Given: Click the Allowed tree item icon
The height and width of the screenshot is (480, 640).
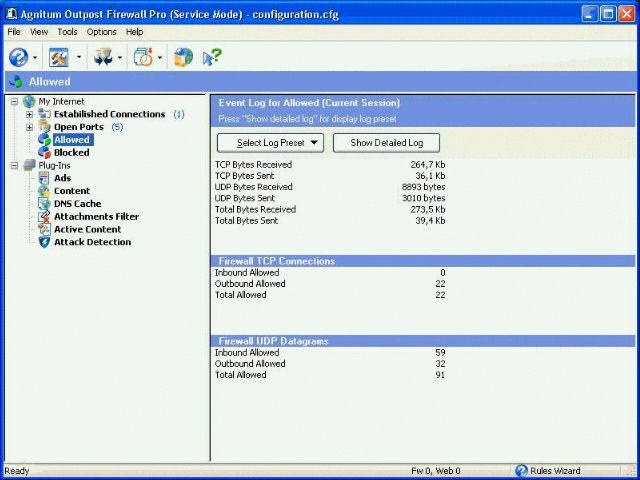Looking at the screenshot, I should click(x=44, y=140).
